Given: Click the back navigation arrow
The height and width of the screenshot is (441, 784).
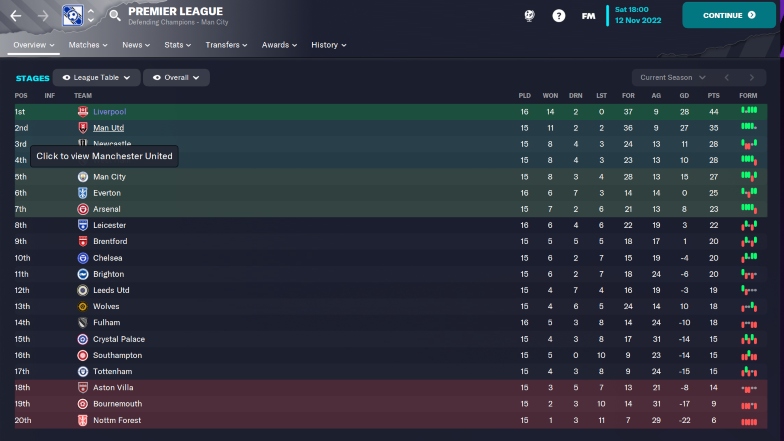Looking at the screenshot, I should pos(16,16).
